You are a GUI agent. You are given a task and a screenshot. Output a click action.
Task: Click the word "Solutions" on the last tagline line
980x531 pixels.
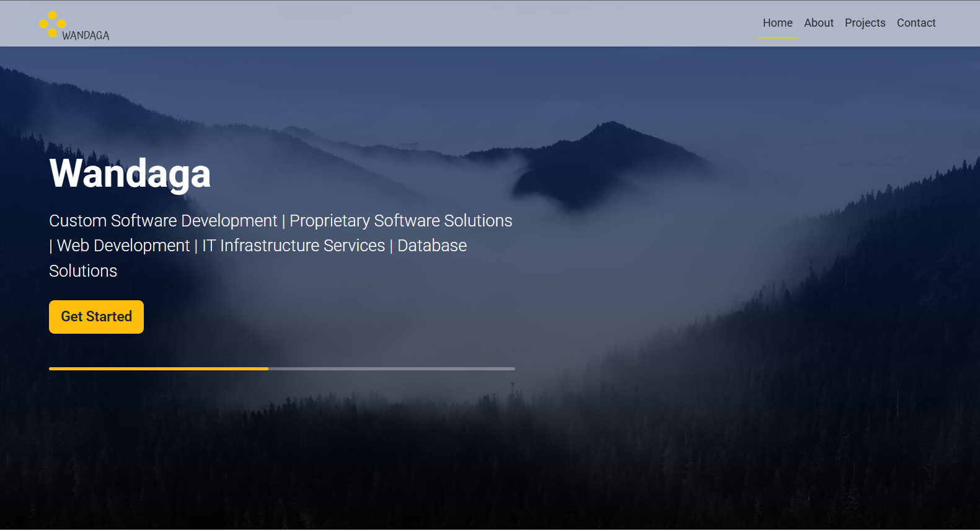point(83,271)
